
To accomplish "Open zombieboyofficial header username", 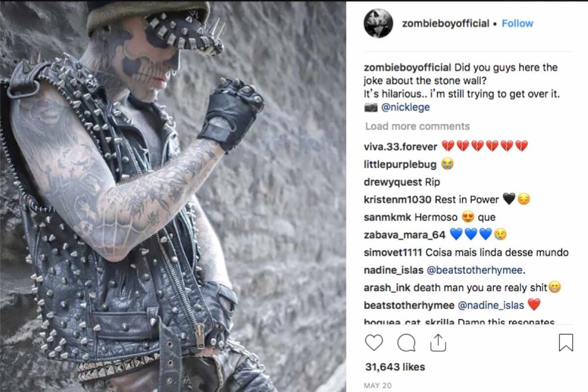I will (x=445, y=24).
